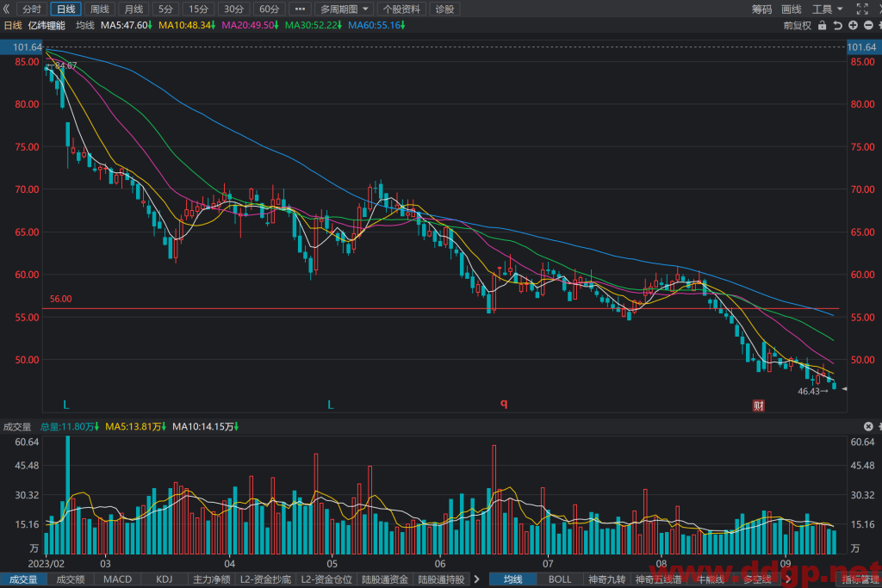Open the 工具 tools dropdown

827,9
